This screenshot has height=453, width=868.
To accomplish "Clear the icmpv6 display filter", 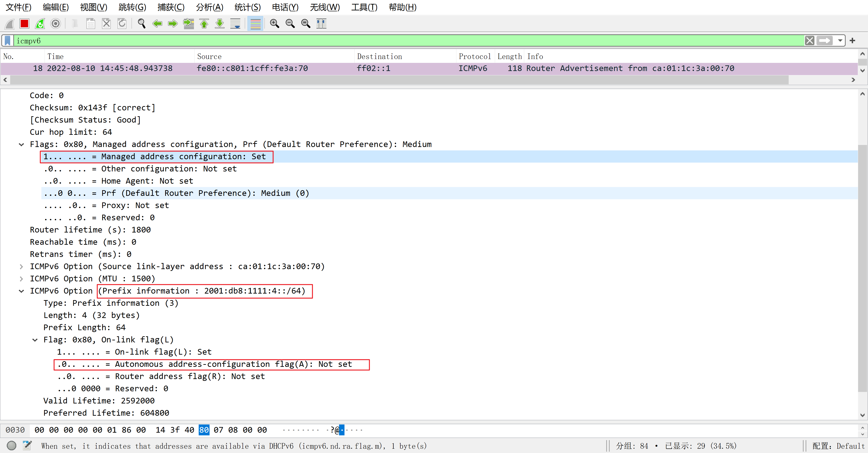I will click(809, 41).
